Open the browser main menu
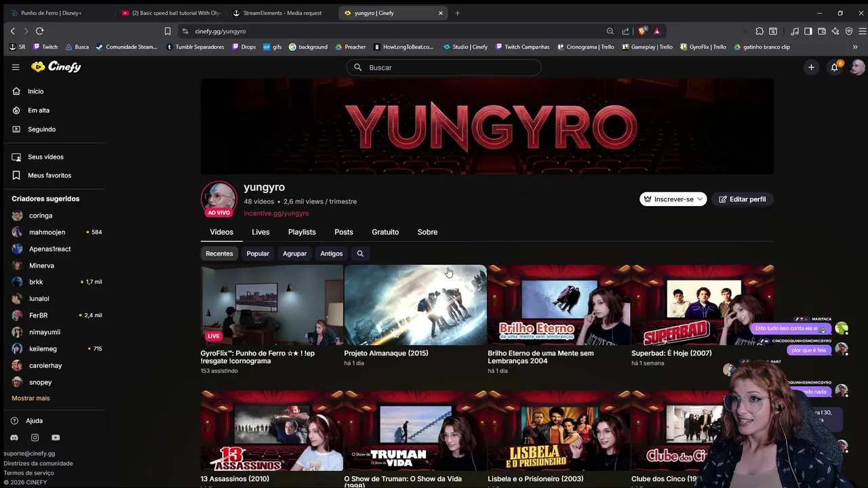Screen dimensions: 868x488 click(862, 31)
